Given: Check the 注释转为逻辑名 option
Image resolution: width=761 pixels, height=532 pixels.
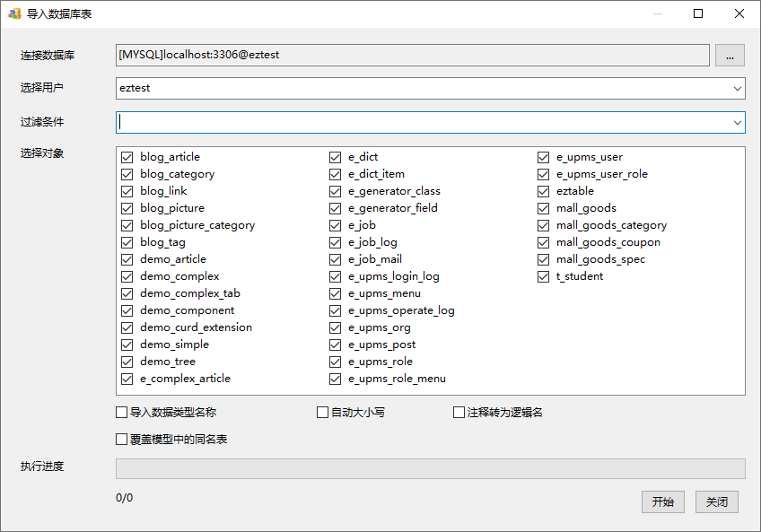Looking at the screenshot, I should pyautogui.click(x=459, y=413).
